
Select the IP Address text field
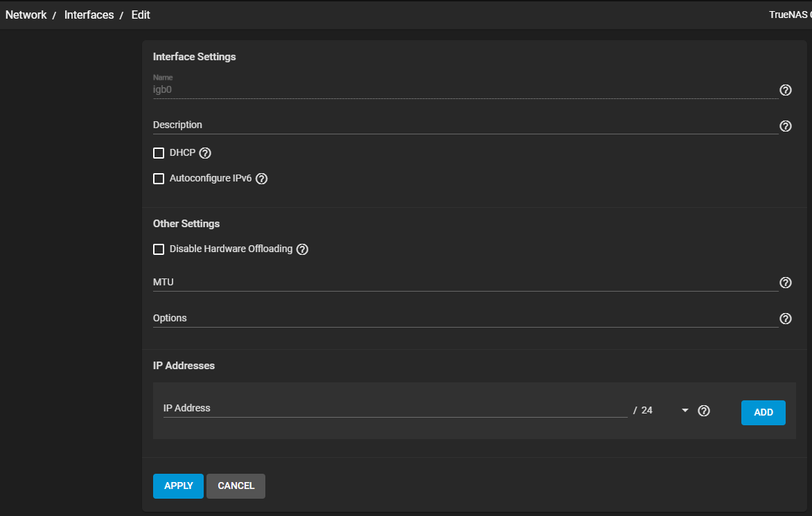(395, 409)
